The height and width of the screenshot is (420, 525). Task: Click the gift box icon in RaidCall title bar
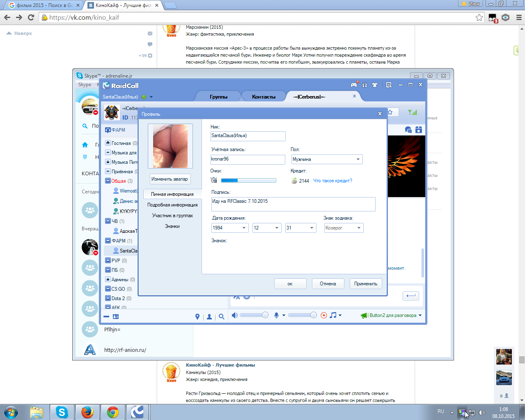365,85
